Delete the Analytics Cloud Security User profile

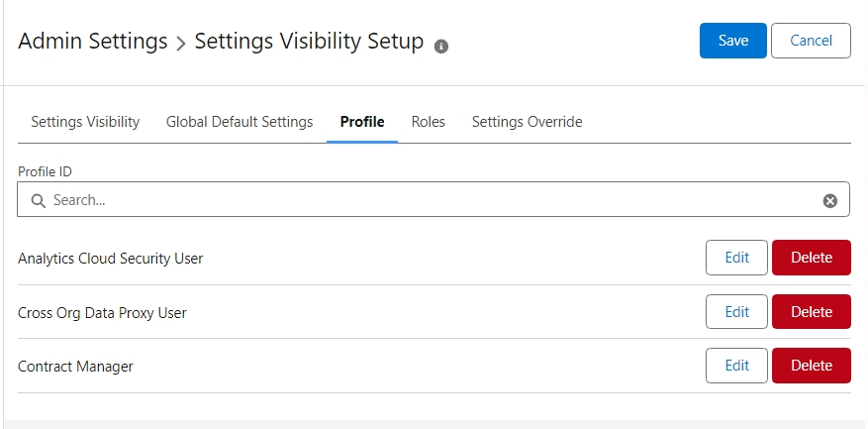[x=812, y=258]
